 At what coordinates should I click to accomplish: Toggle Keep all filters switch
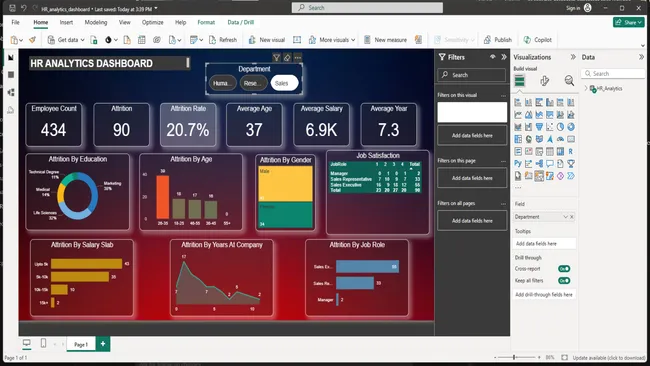pos(564,281)
